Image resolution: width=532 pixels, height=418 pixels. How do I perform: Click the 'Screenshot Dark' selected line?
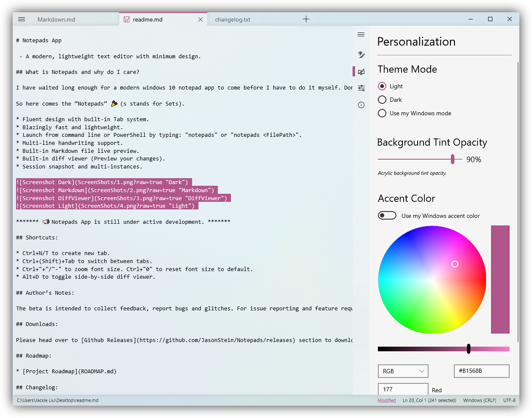[104, 182]
